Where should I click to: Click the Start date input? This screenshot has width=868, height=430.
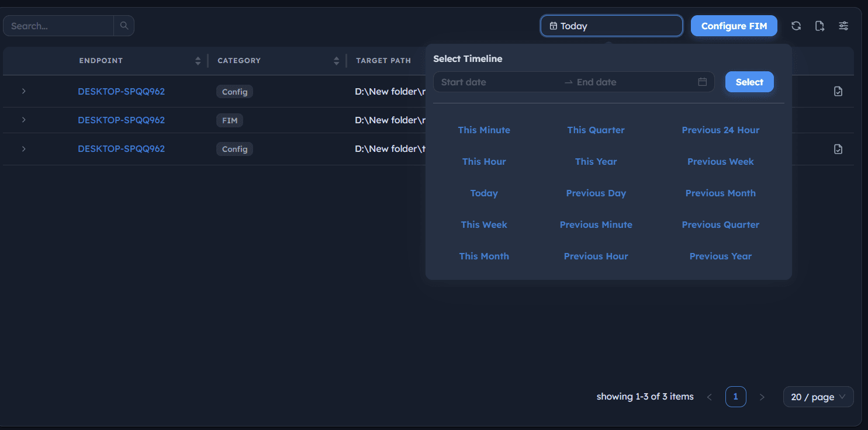click(500, 82)
